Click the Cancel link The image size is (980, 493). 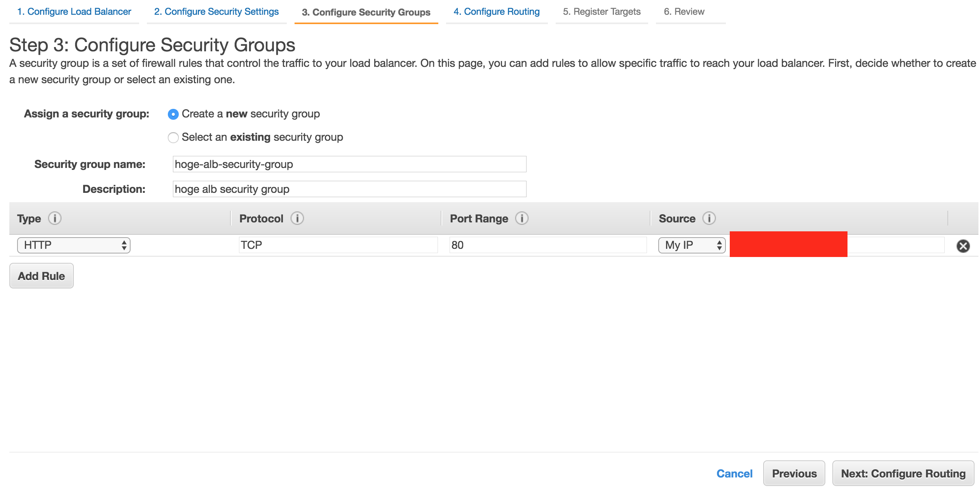click(734, 474)
